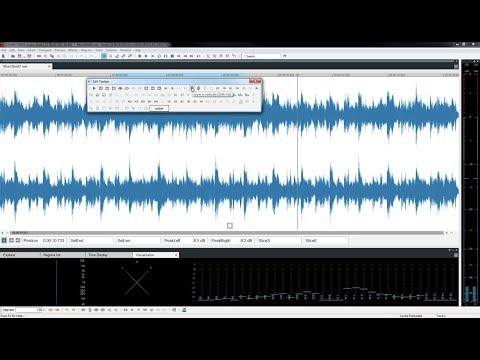This screenshot has width=480, height=360.
Task: Open the Transport menu
Action: coord(45,50)
